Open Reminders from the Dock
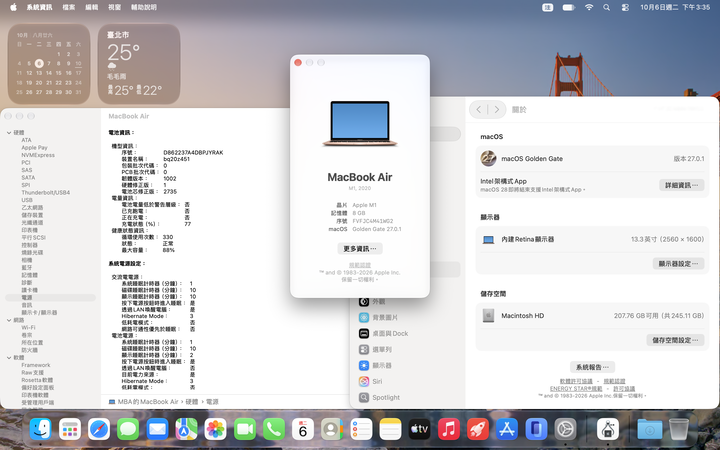The image size is (720, 450). click(361, 429)
